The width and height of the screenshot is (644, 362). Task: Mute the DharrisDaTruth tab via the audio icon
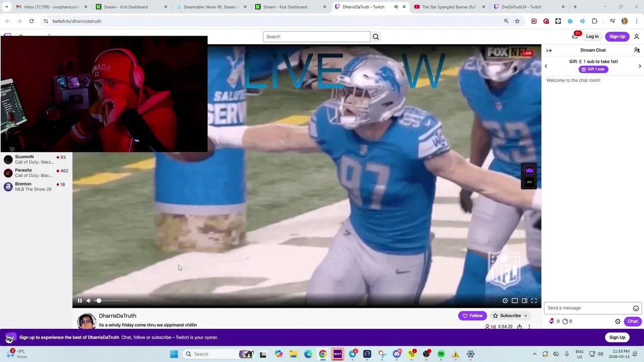pyautogui.click(x=396, y=7)
